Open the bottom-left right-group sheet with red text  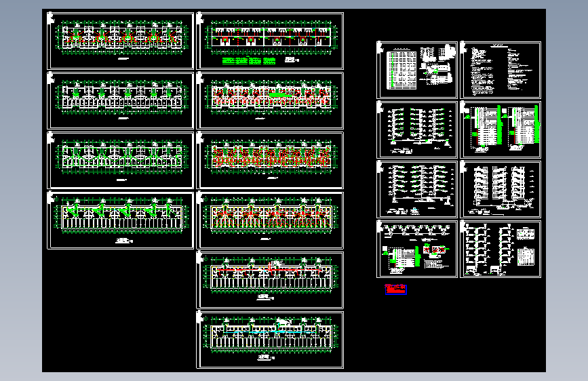(x=417, y=249)
